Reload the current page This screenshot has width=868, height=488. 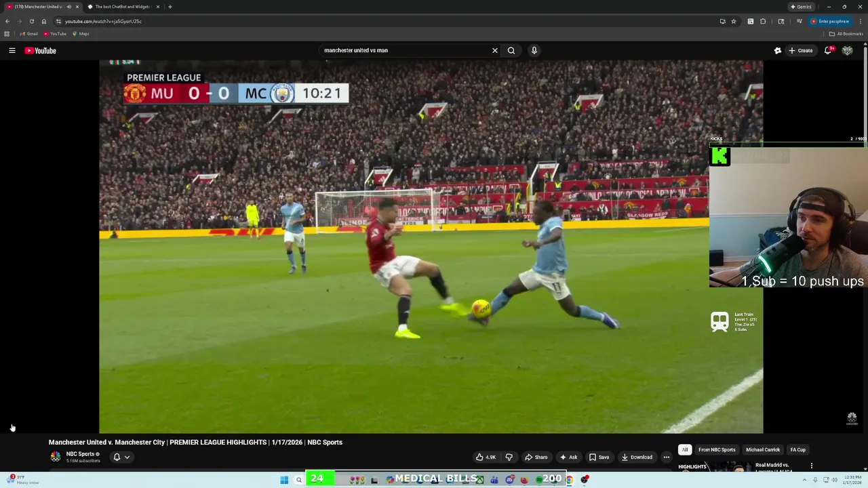click(x=31, y=21)
